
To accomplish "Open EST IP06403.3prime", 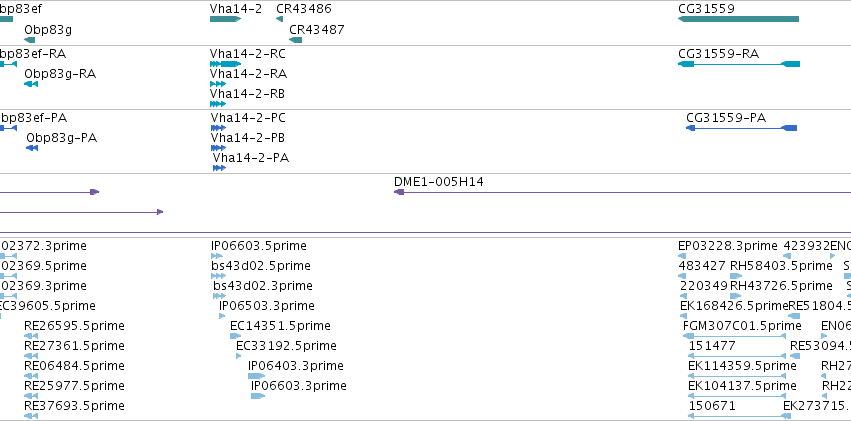I will tap(256, 376).
